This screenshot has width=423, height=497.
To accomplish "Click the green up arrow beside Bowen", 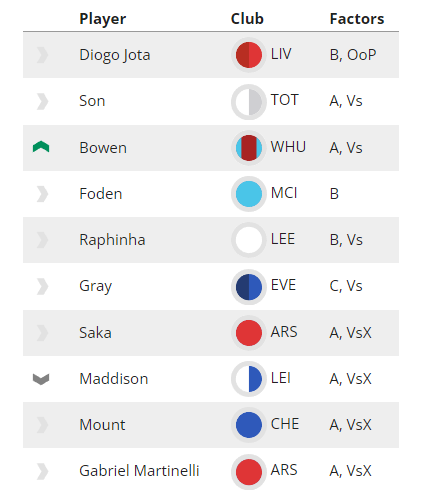I will tap(41, 147).
